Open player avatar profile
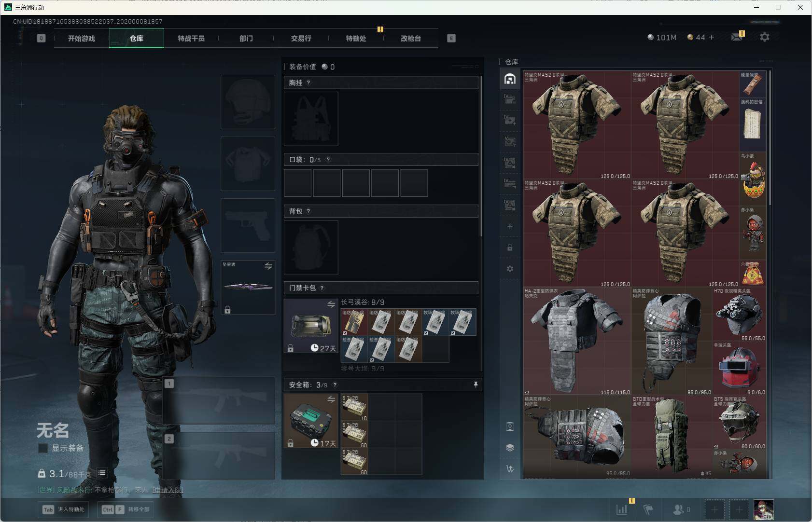Viewport: 812px width, 522px height. 764,509
